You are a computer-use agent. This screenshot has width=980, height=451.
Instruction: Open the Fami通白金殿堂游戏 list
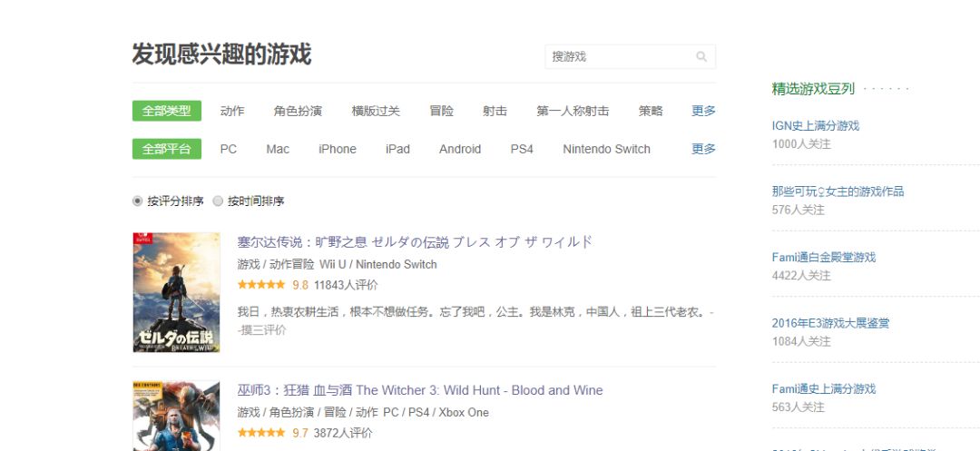(x=823, y=257)
